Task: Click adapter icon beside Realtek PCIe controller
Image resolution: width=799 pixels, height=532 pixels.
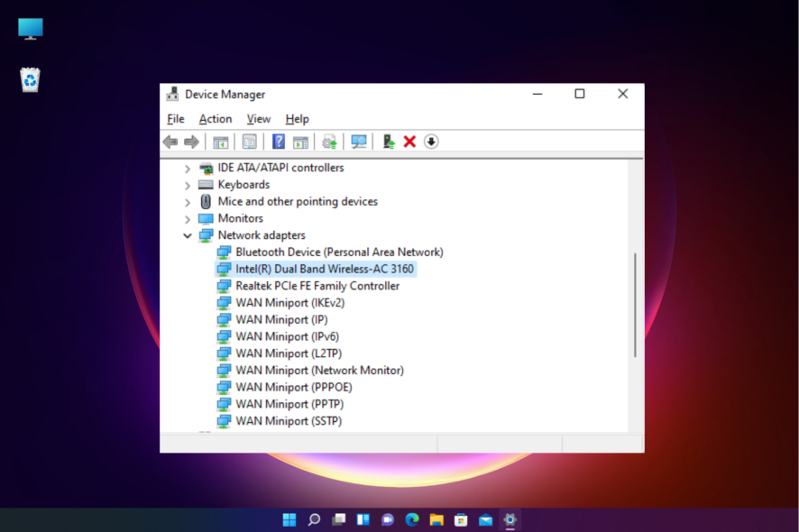Action: click(224, 286)
